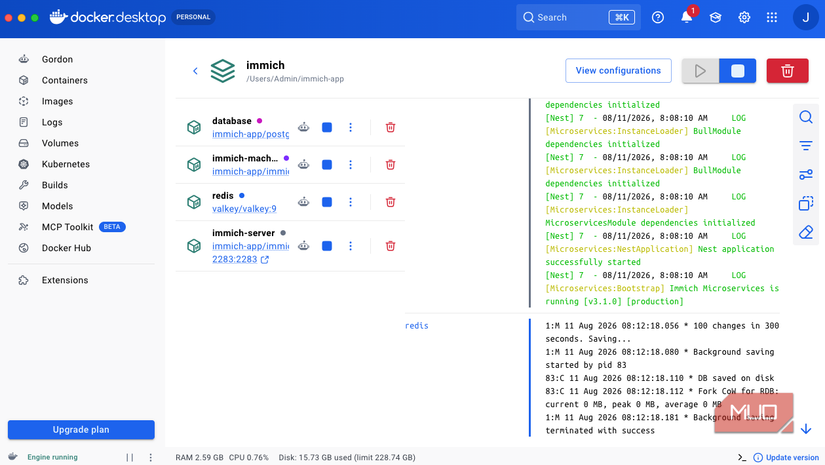Open help question mark icon
Image resolution: width=825 pixels, height=465 pixels.
[x=657, y=17]
